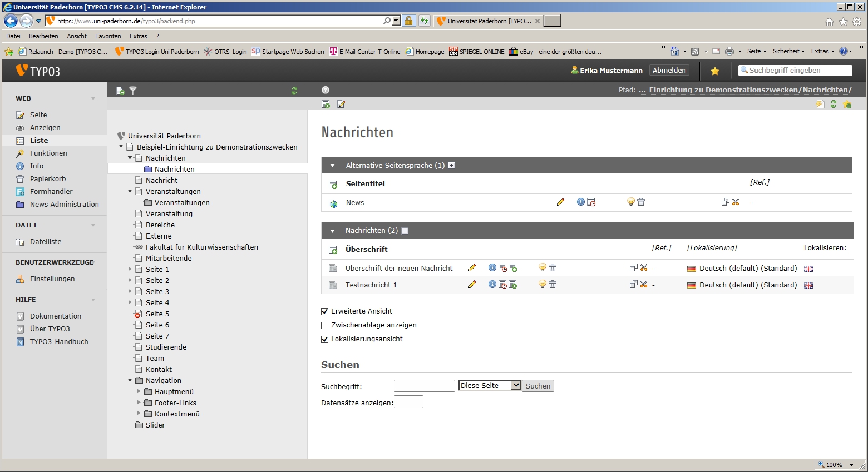Image resolution: width=868 pixels, height=472 pixels.
Task: Open the bookmarks star in TYPO3 top bar
Action: 715,71
